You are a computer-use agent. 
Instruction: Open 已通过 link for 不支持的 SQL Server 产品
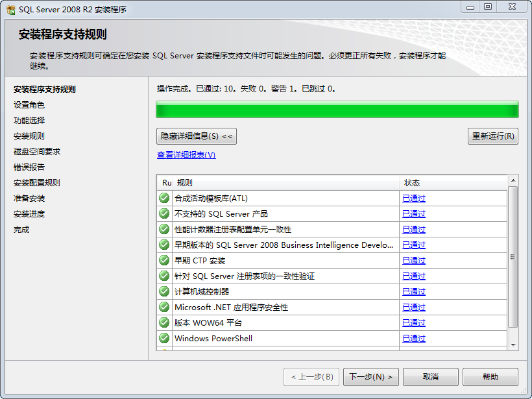click(x=413, y=213)
